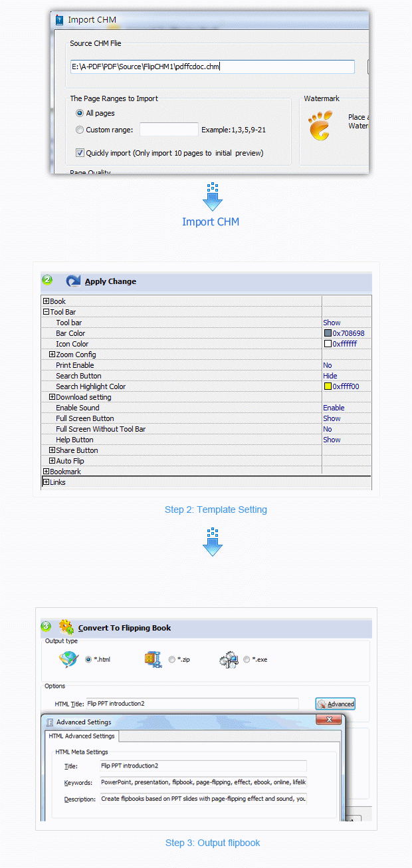Select the Custom range radio button

(x=80, y=130)
